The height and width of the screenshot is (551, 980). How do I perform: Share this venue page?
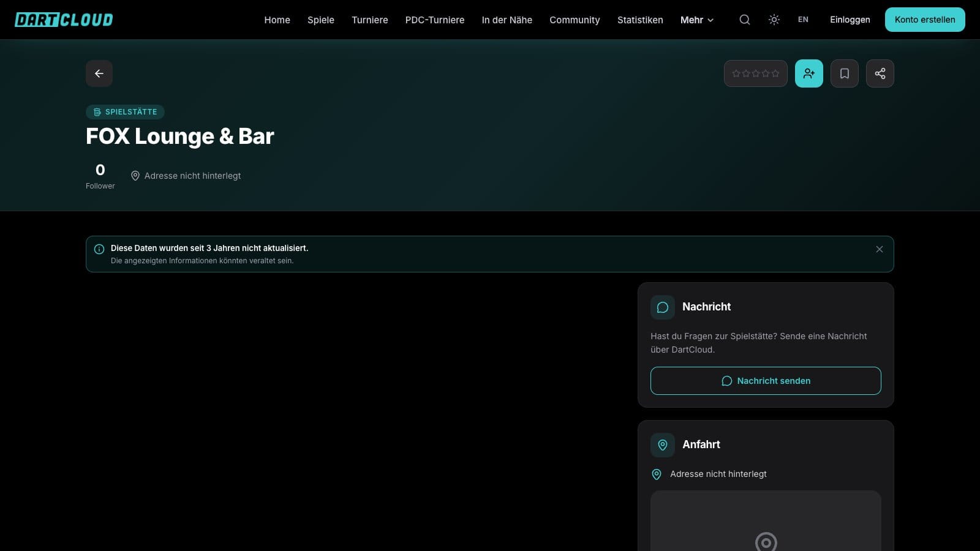[880, 73]
